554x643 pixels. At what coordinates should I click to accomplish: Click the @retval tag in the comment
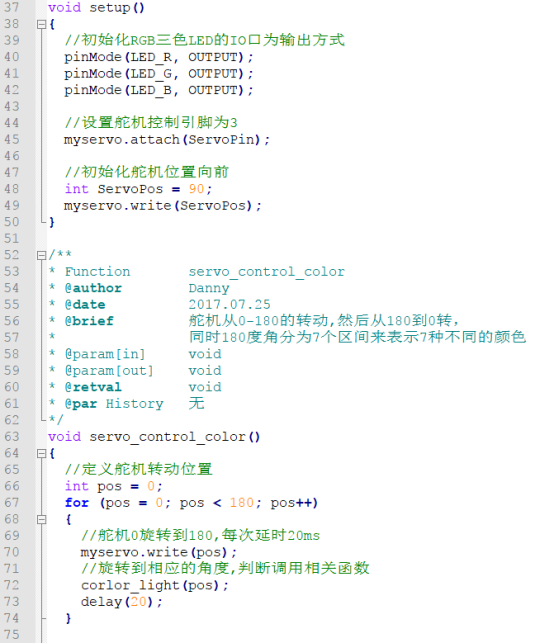tap(93, 387)
